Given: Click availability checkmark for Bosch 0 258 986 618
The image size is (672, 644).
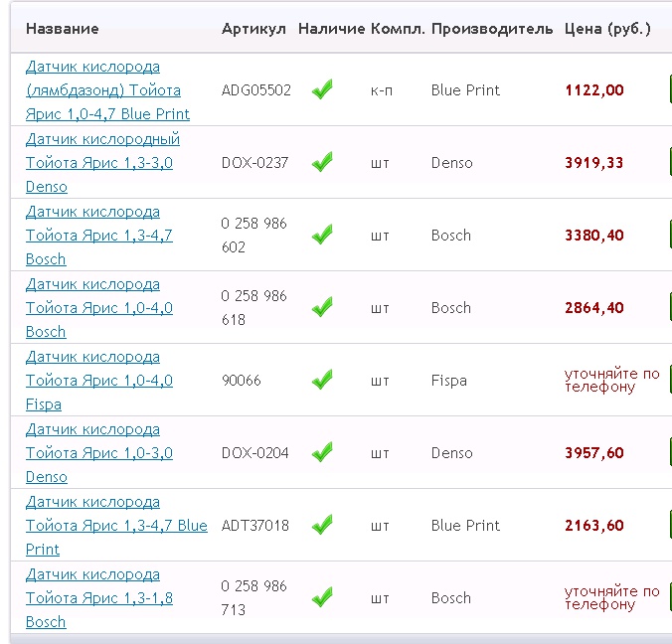Looking at the screenshot, I should [x=322, y=308].
